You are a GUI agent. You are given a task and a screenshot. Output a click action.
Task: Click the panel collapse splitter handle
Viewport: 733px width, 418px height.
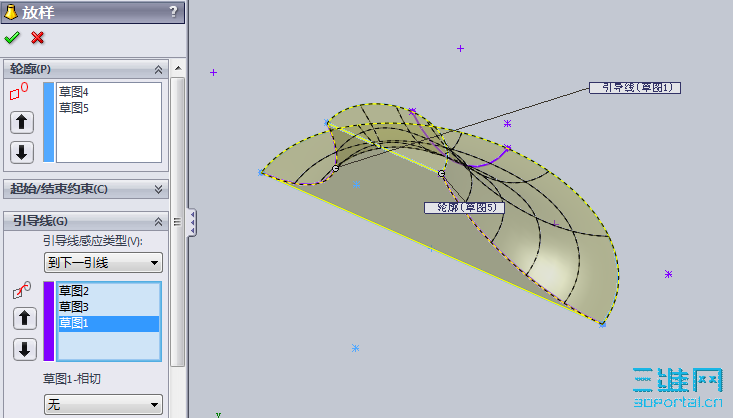[192, 222]
